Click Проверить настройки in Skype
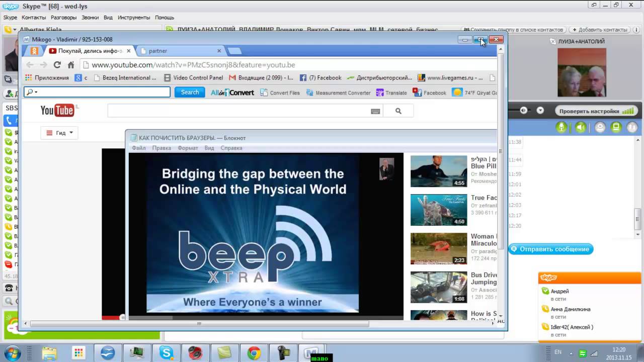 point(596,111)
